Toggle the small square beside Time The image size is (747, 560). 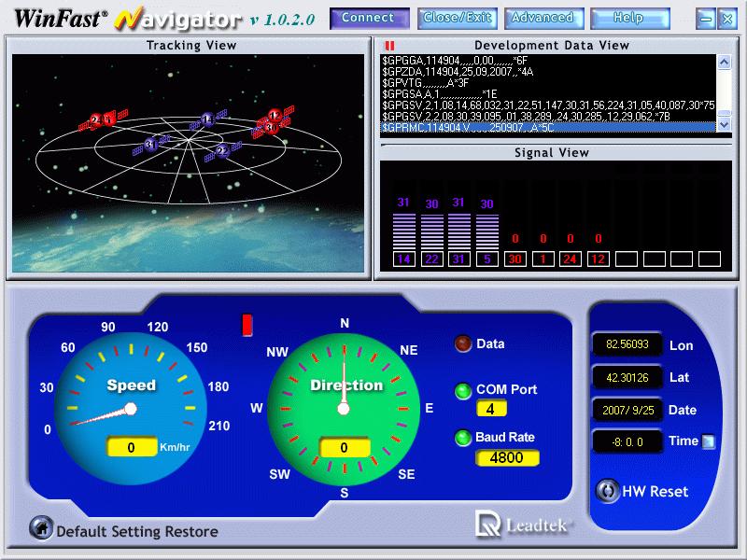[709, 441]
